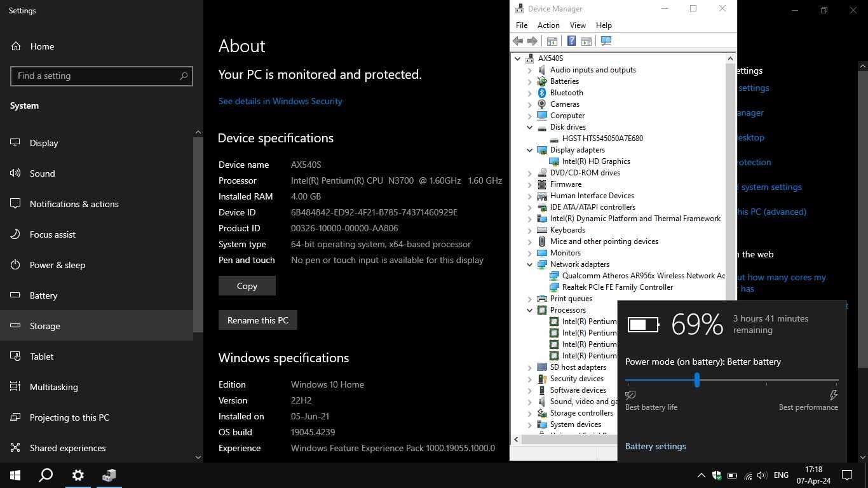868x488 pixels.
Task: Open Action menu in Device Manager
Action: (548, 25)
